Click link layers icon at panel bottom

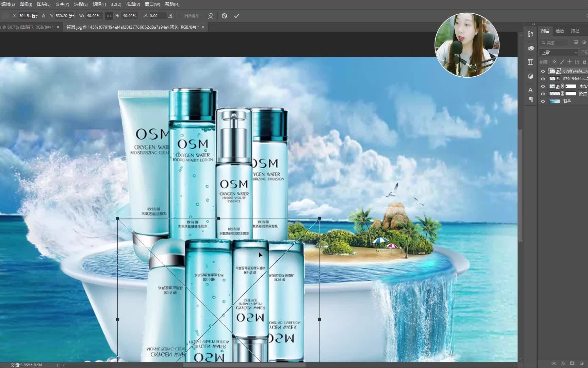(554, 364)
